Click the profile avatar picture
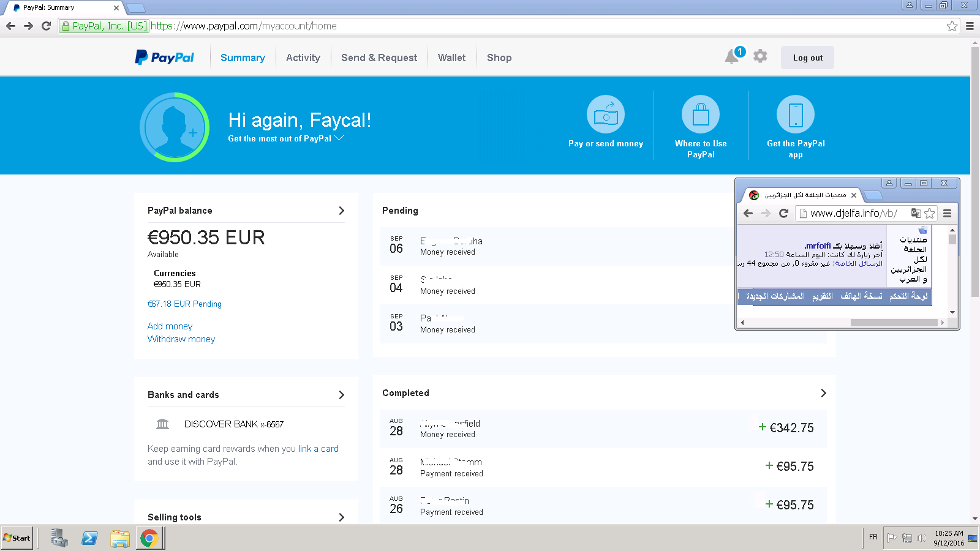This screenshot has width=980, height=551. (175, 127)
